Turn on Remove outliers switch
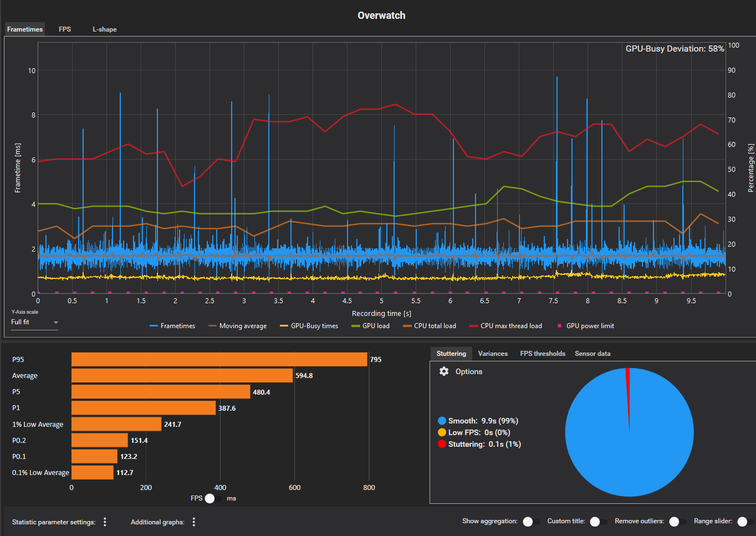 click(677, 522)
